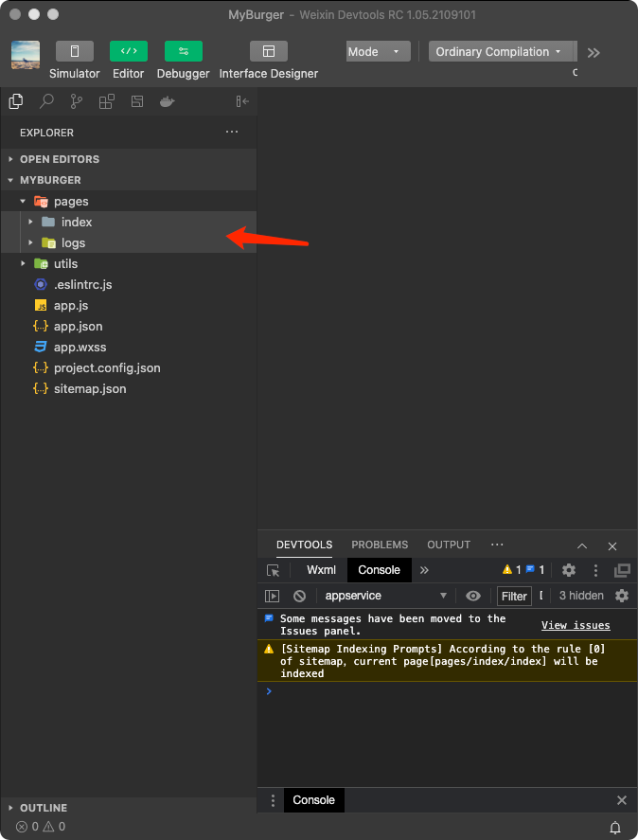Image resolution: width=638 pixels, height=840 pixels.
Task: Select the drawer Console tab
Action: [314, 800]
